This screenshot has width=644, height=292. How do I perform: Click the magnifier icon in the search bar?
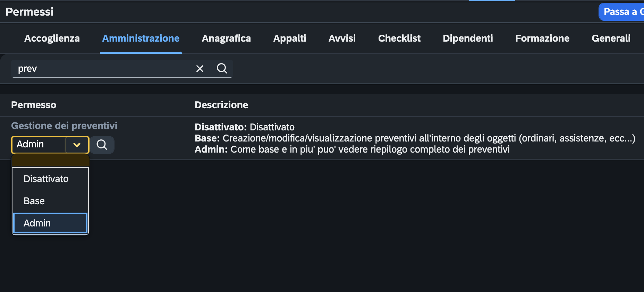pyautogui.click(x=222, y=68)
